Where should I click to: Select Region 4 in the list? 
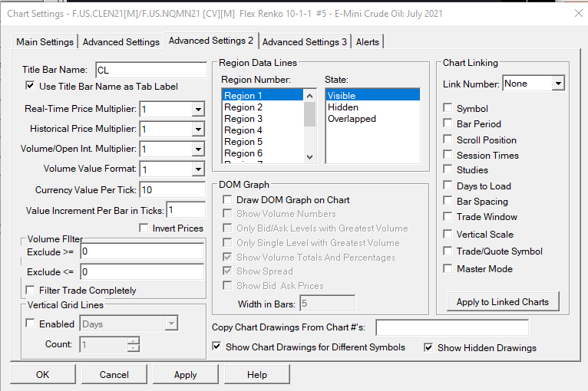(x=262, y=130)
